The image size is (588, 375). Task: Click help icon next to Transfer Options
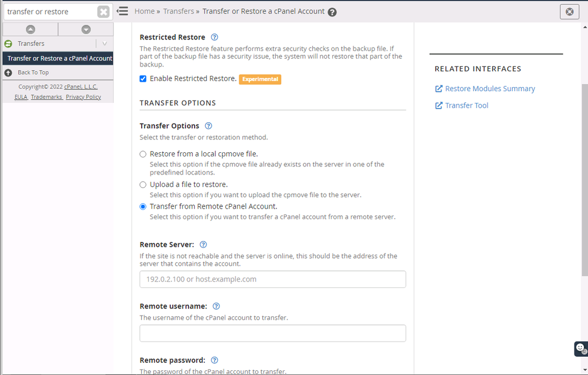208,126
